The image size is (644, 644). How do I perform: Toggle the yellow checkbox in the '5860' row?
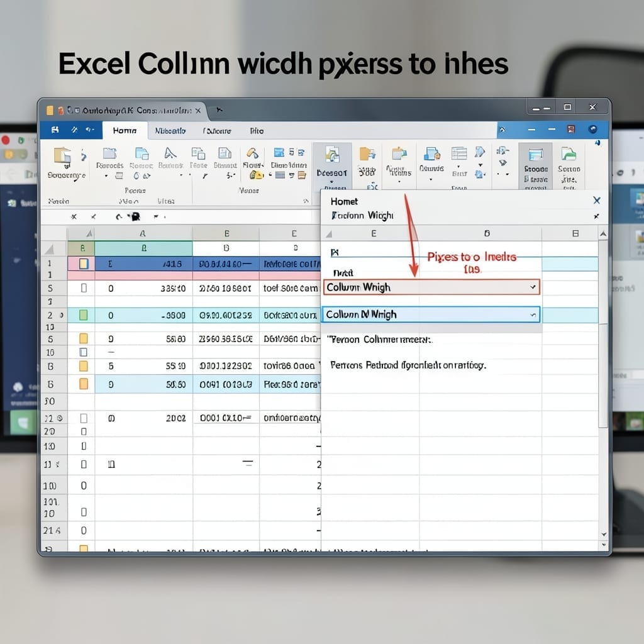coord(84,338)
